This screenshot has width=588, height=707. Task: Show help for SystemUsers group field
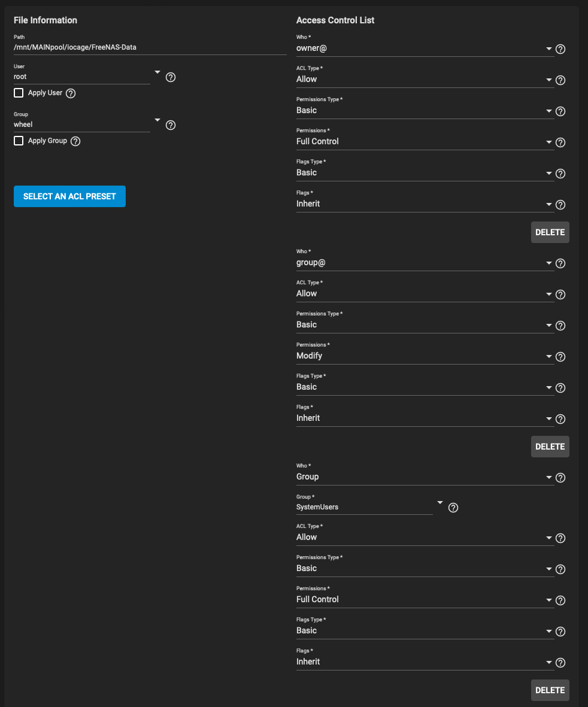453,508
